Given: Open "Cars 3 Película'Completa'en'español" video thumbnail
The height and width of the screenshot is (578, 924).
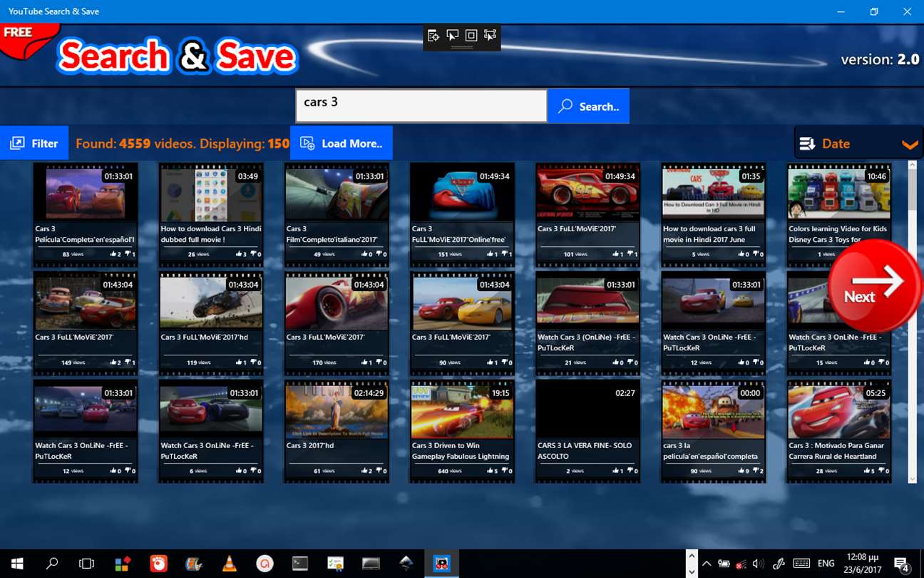Looking at the screenshot, I should click(x=86, y=193).
